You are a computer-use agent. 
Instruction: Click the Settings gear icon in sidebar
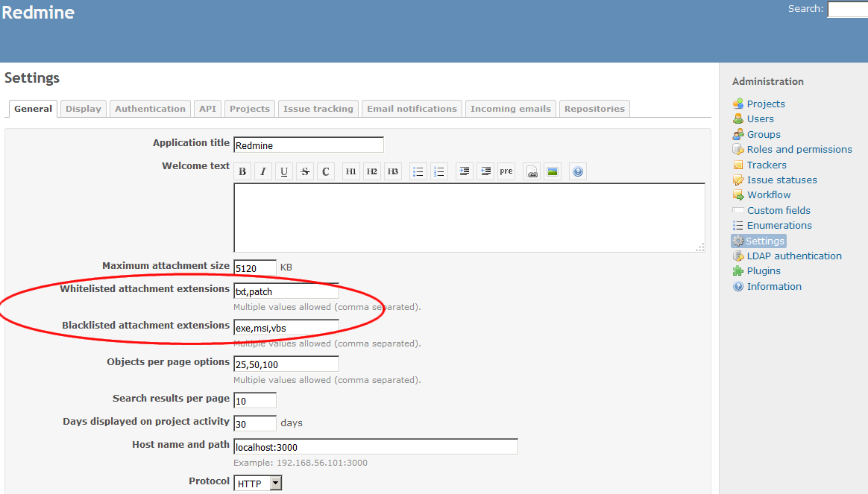(x=738, y=241)
